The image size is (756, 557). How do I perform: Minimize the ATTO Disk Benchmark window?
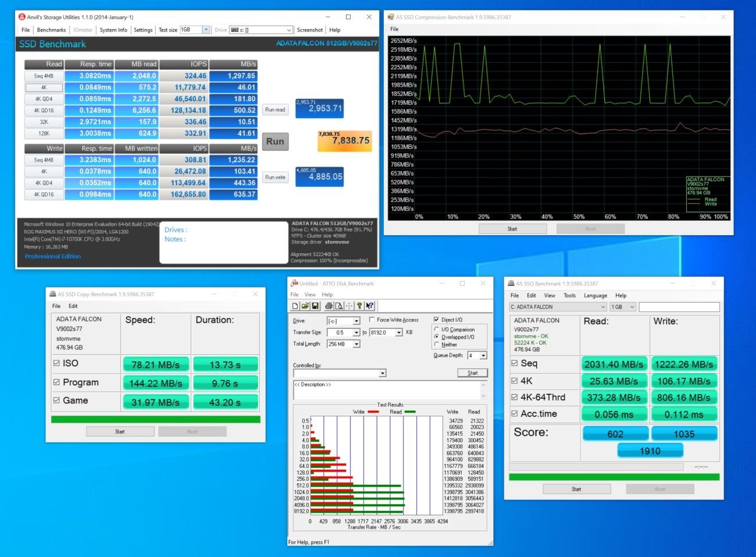click(x=442, y=283)
